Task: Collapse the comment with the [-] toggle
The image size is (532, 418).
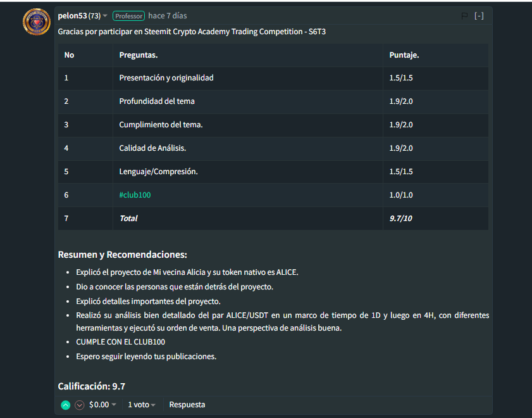Action: tap(479, 16)
